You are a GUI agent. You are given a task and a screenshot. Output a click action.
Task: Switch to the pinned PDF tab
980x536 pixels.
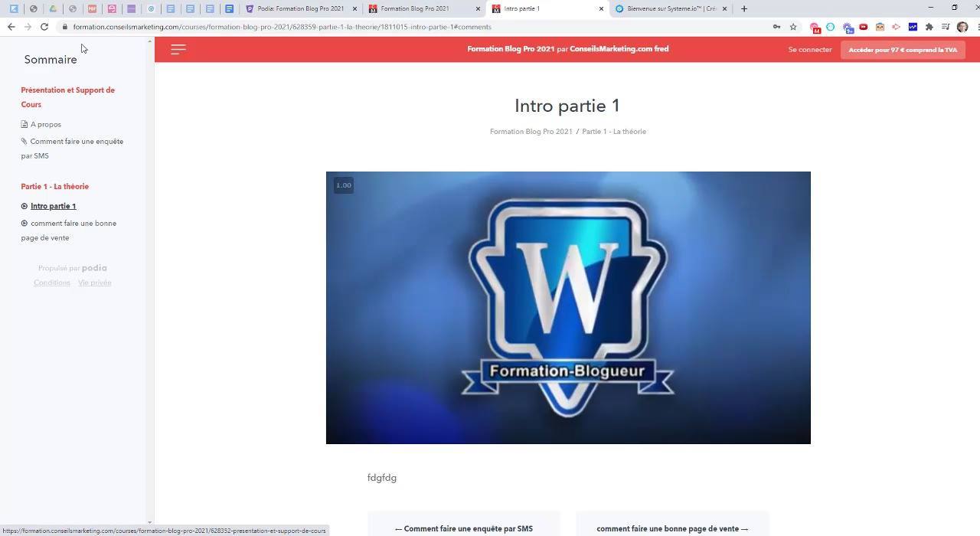(x=92, y=8)
